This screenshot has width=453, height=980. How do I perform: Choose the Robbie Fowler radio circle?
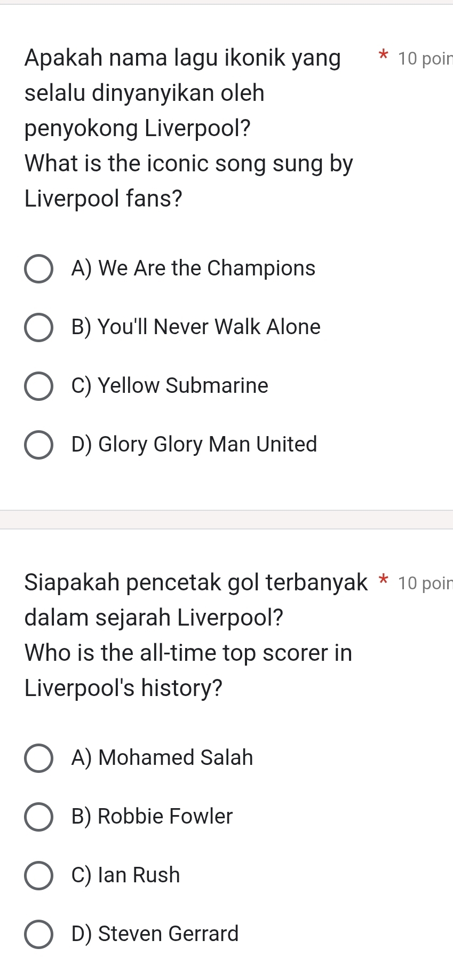click(38, 817)
